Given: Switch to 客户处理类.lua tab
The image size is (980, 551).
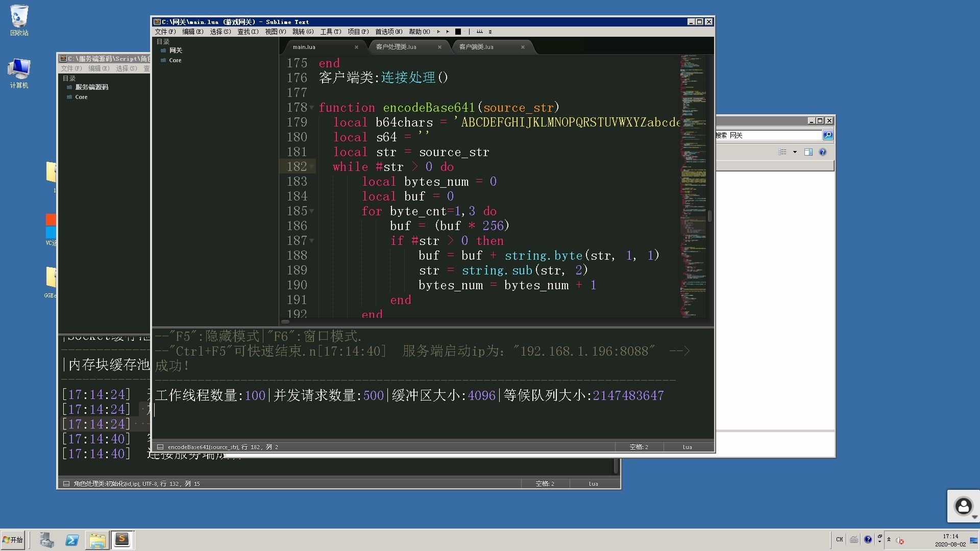Looking at the screenshot, I should tap(396, 47).
